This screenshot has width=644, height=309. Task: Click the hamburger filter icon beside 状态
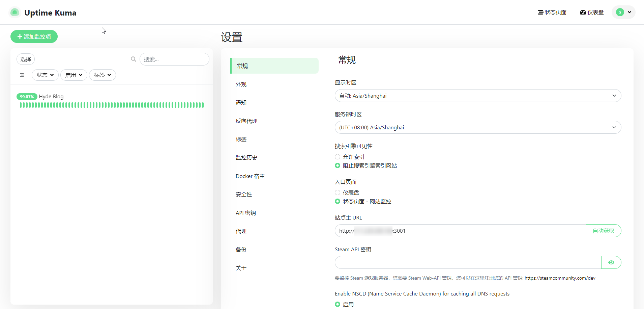[x=22, y=75]
